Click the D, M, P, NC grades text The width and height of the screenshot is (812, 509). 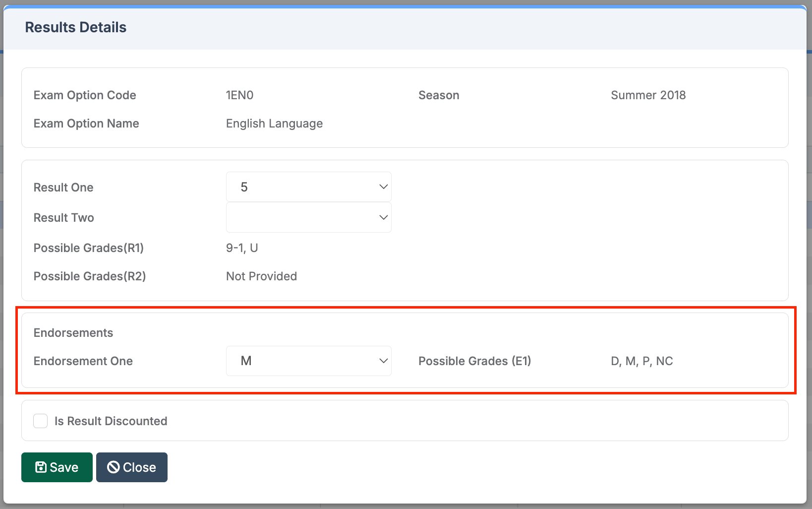click(x=641, y=361)
